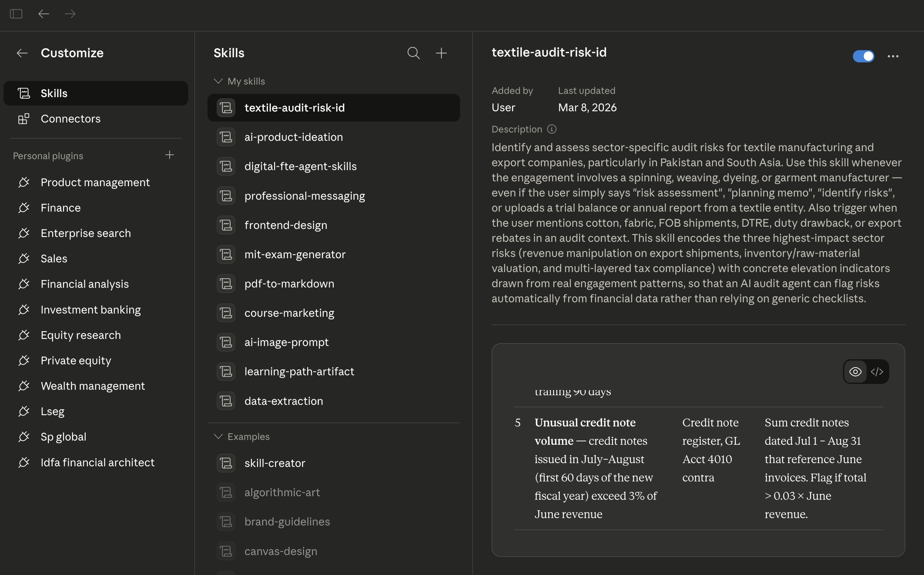View skill source with the code icon
The image size is (924, 575).
(x=877, y=371)
